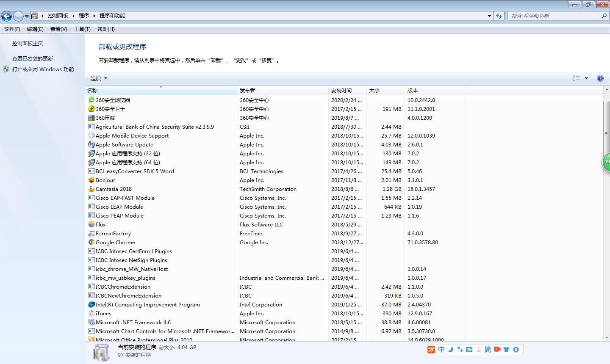Viewport: 610px width, 364px height.
Task: Click the f.lux program icon
Action: click(x=91, y=224)
